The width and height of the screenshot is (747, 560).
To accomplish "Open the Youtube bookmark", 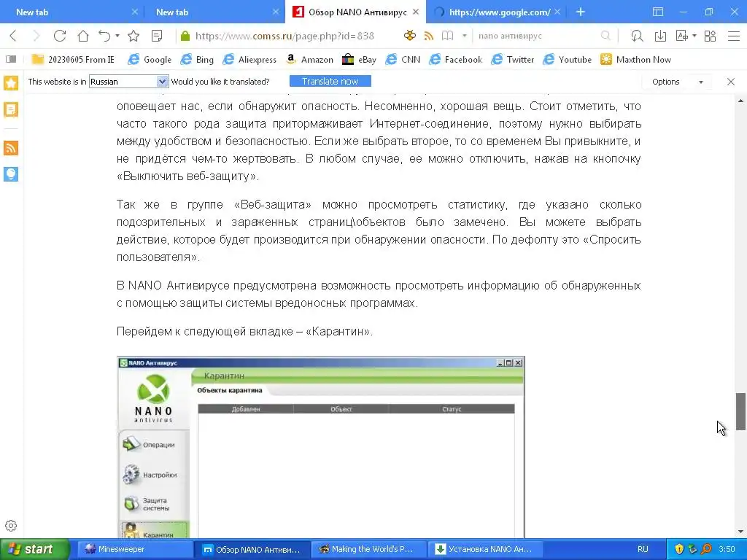I will [x=568, y=60].
